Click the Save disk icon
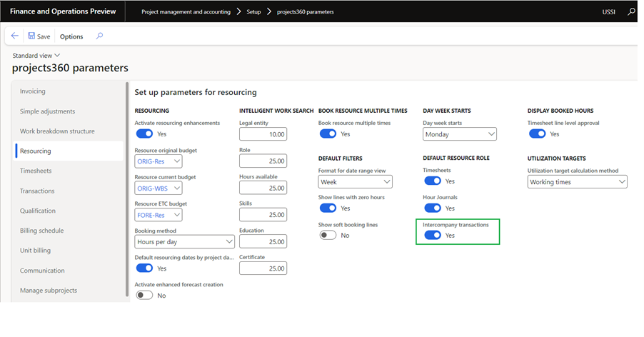644x337 pixels. 31,36
